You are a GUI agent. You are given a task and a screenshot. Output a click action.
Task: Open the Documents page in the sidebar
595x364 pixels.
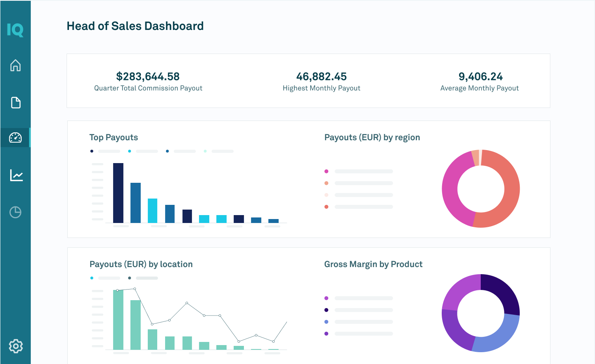coord(15,102)
